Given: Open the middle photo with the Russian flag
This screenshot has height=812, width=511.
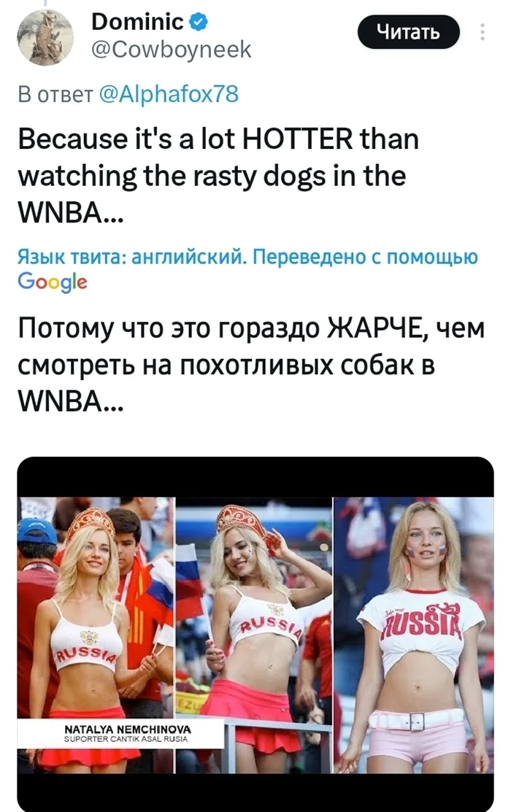Looking at the screenshot, I should click(254, 635).
